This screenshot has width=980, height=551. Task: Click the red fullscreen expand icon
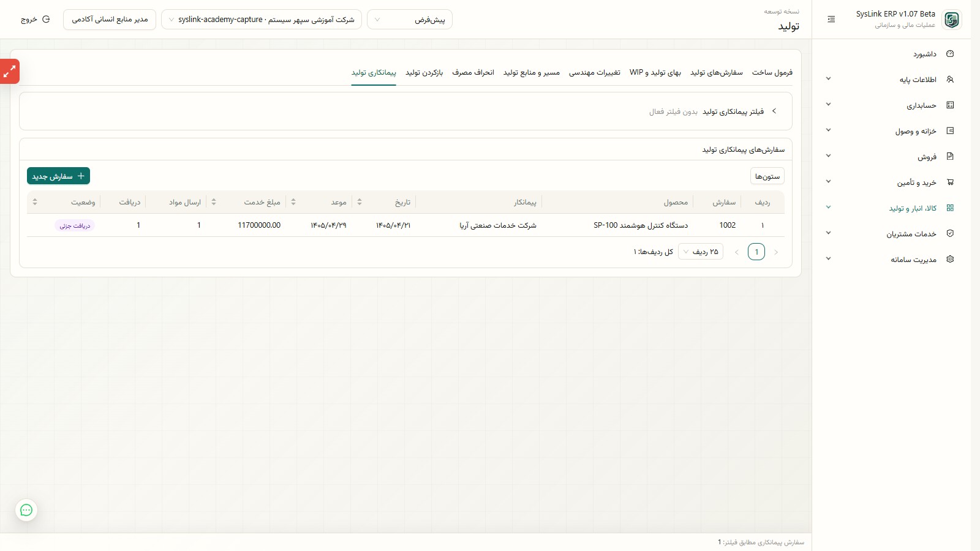tap(9, 72)
